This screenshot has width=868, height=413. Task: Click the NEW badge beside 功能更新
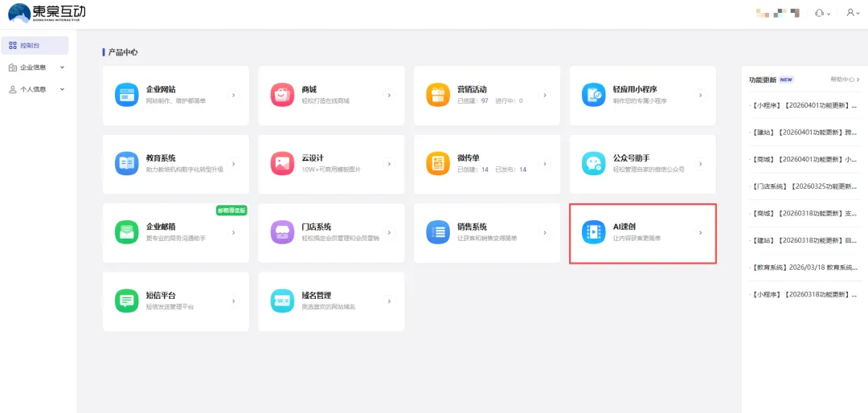tap(786, 80)
